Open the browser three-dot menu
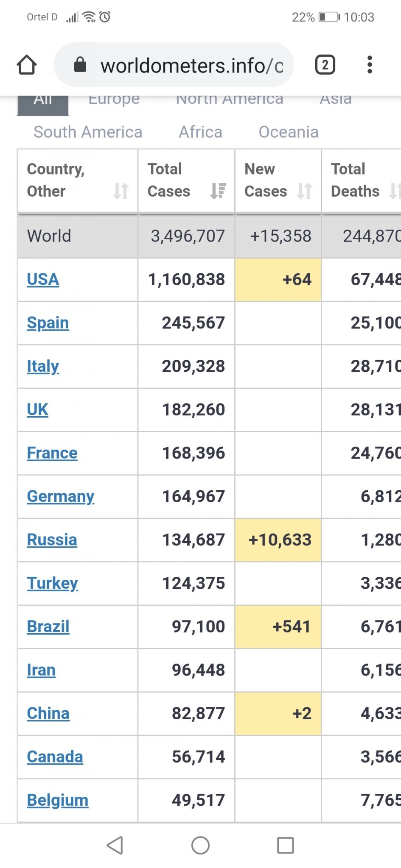The width and height of the screenshot is (401, 868). pyautogui.click(x=370, y=65)
